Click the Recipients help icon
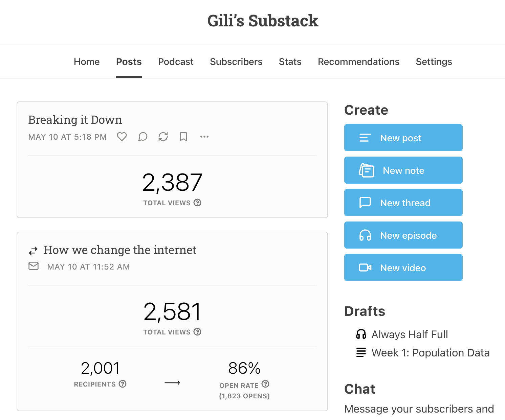 click(123, 384)
